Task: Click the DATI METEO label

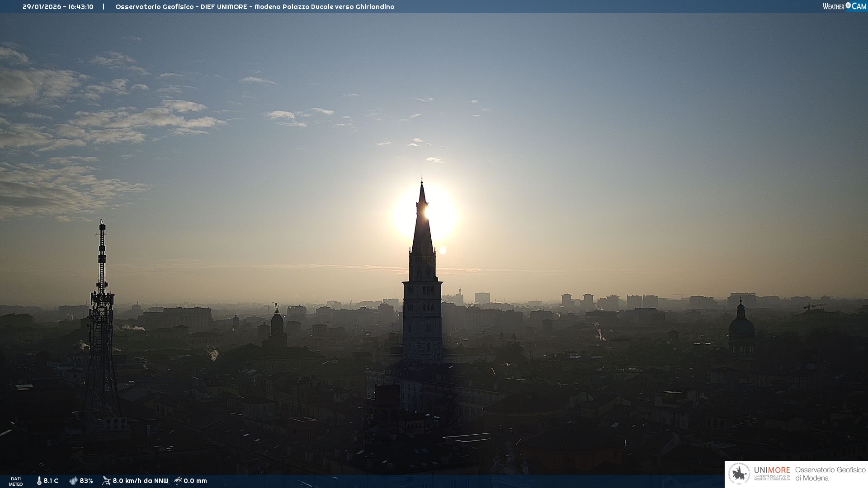Action: 16,481
